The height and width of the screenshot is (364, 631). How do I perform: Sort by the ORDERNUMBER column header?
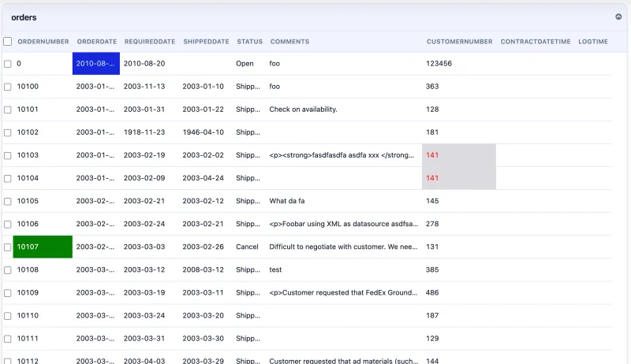[x=43, y=42]
